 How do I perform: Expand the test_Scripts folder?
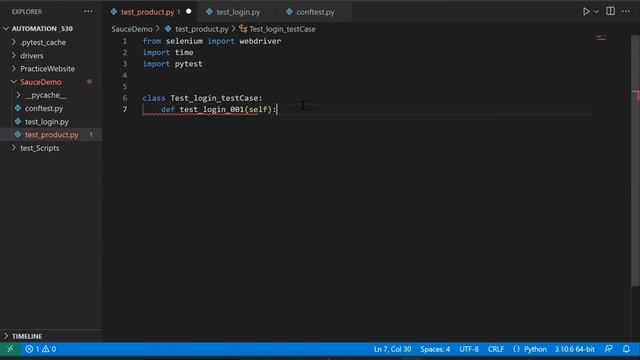click(40, 148)
